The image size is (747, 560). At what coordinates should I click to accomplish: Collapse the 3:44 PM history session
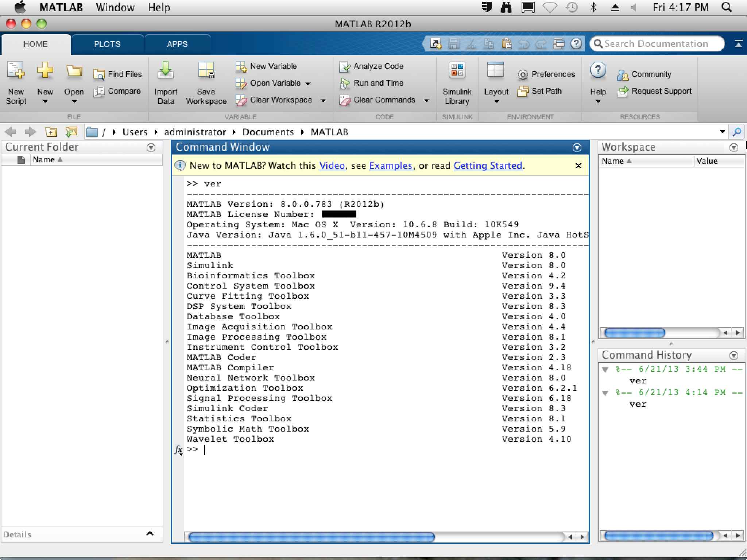605,370
